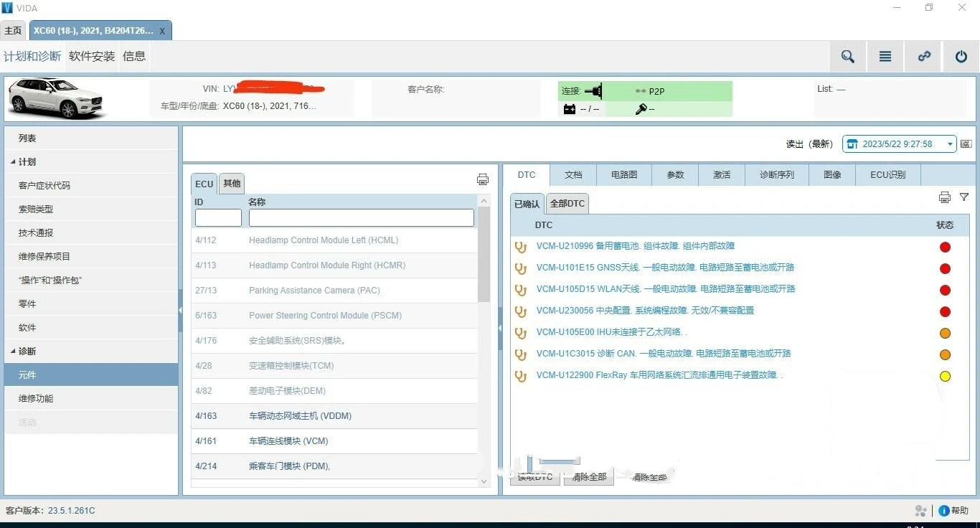The height and width of the screenshot is (528, 980).
Task: Click the white XC60 vehicle image
Action: pyautogui.click(x=56, y=98)
